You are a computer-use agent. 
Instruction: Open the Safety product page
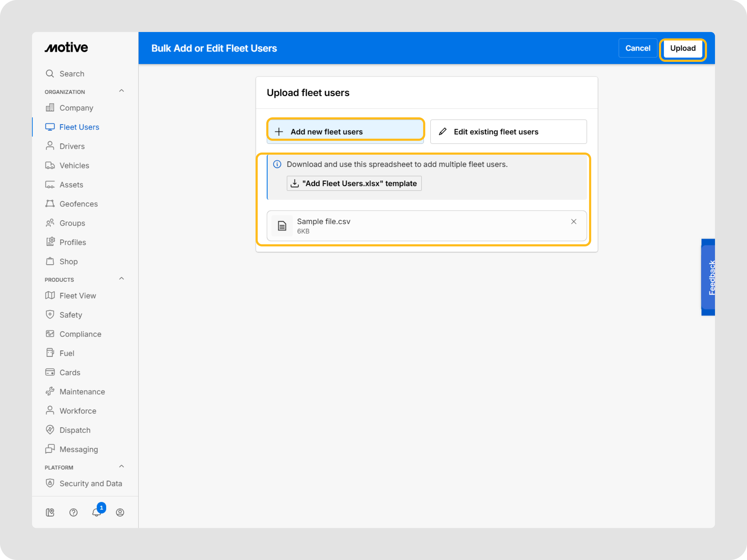click(71, 315)
